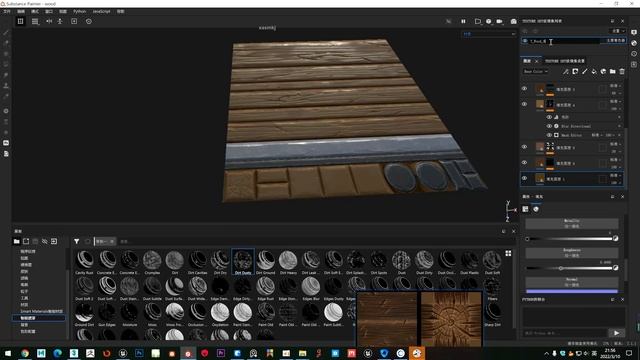
Task: Open the Edit menu
Action: pos(21,11)
